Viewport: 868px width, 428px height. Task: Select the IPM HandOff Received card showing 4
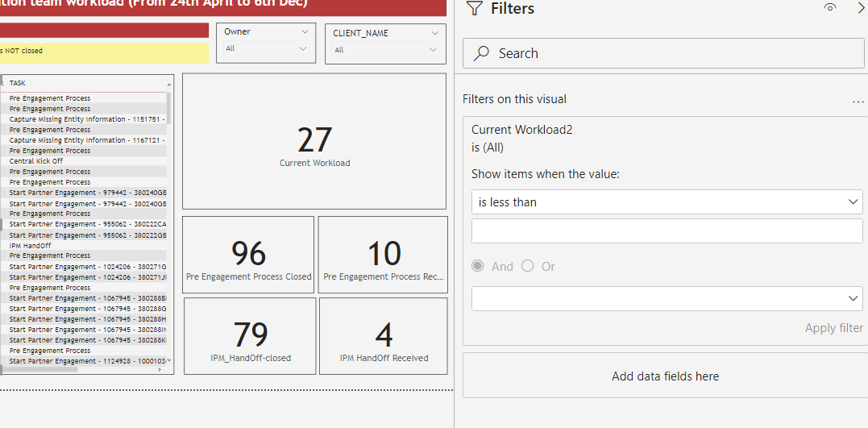click(x=383, y=336)
